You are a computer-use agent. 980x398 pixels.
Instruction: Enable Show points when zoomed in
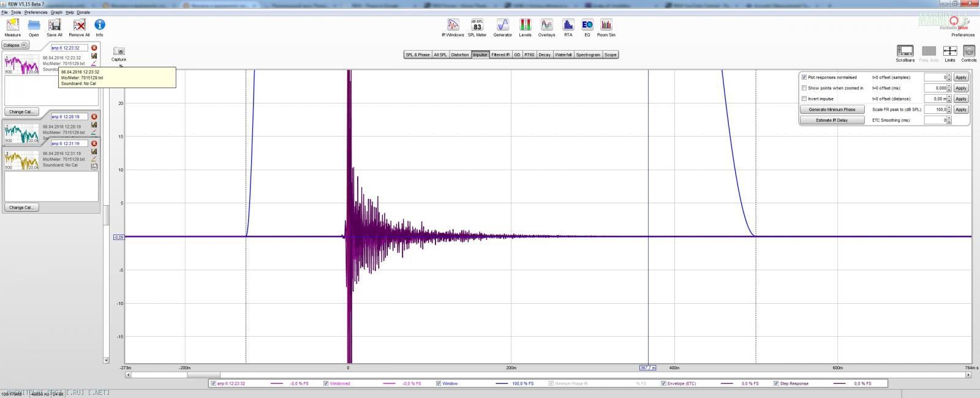point(804,88)
